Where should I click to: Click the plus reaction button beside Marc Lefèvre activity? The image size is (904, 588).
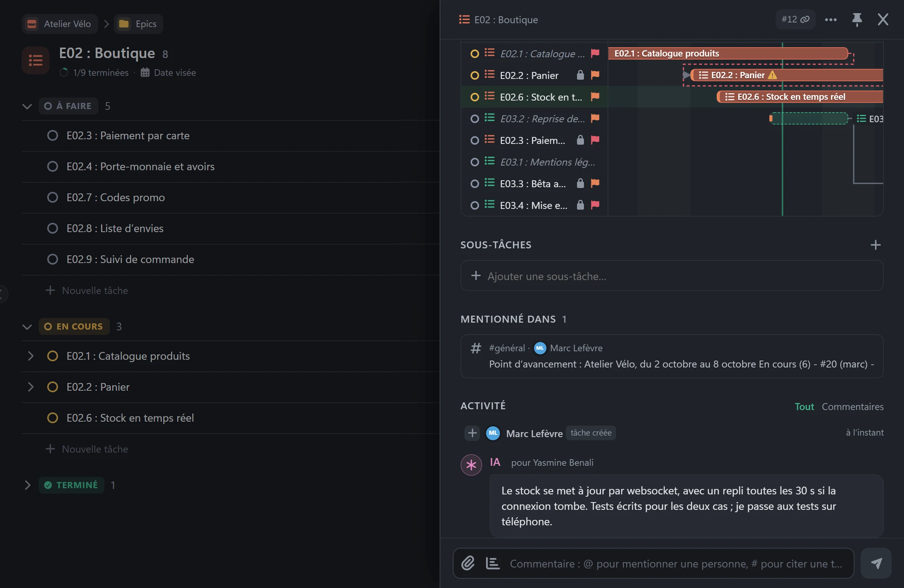pyautogui.click(x=472, y=433)
